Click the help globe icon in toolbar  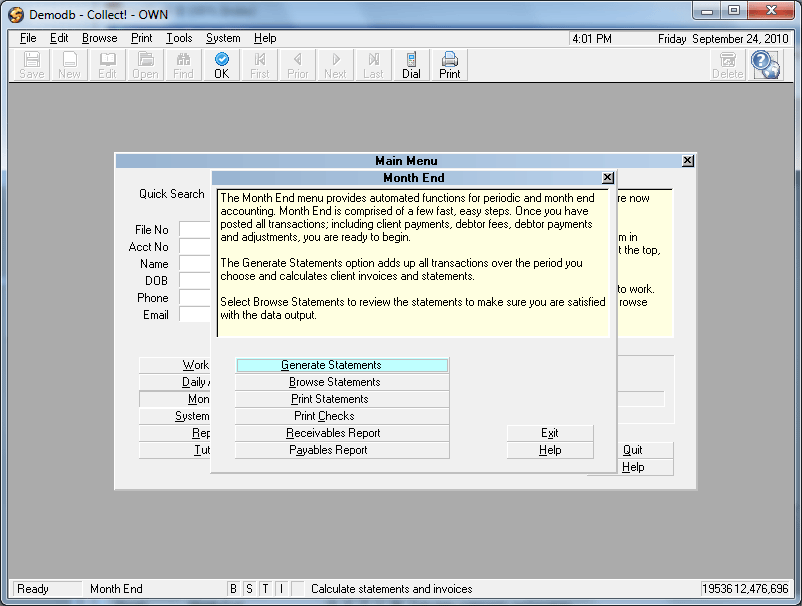pos(766,64)
